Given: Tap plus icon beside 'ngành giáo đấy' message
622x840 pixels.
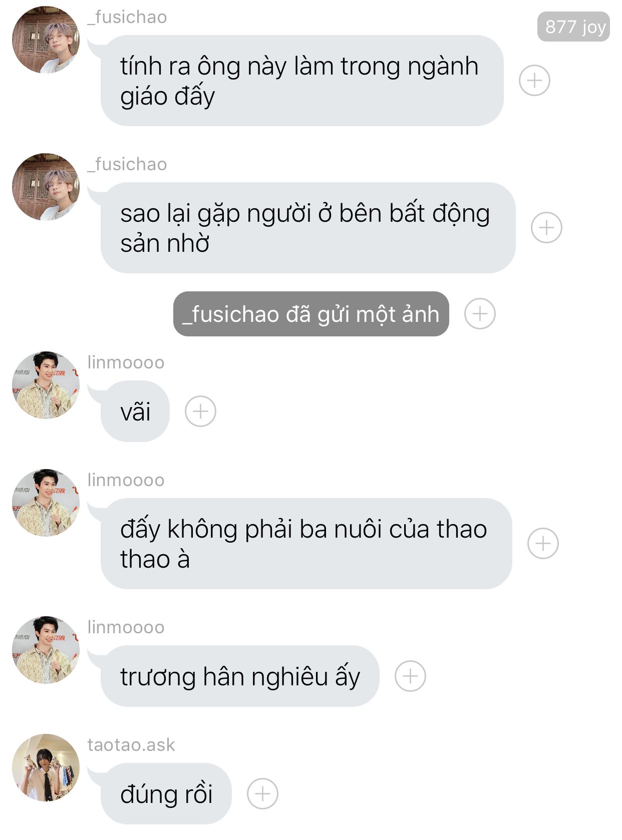Looking at the screenshot, I should [x=534, y=81].
